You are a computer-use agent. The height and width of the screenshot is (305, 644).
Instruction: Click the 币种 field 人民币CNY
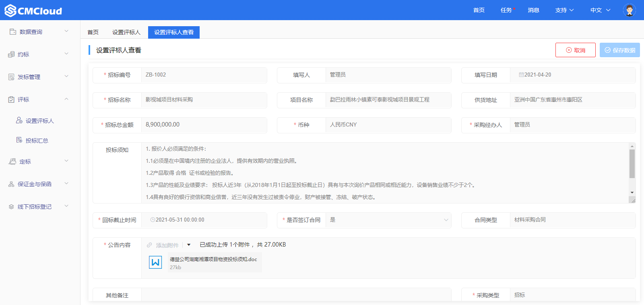388,125
